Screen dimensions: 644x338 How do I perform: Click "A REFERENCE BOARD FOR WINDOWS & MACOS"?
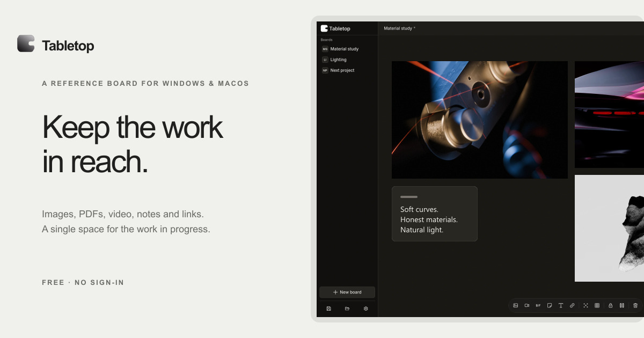click(x=145, y=84)
